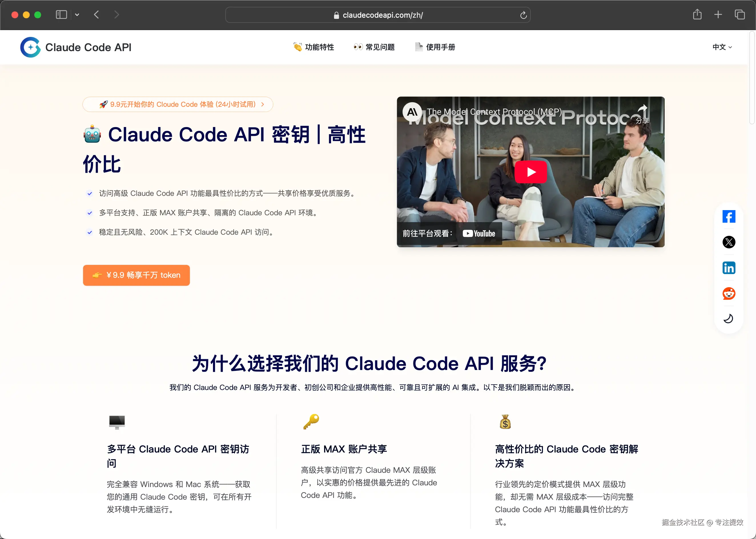The width and height of the screenshot is (756, 539).
Task: Share page on X (Twitter)
Action: (729, 242)
